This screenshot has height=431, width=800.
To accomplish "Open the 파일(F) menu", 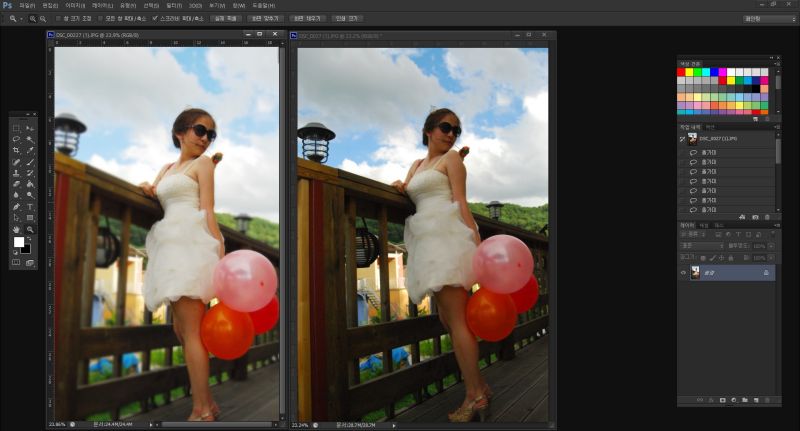I will [x=27, y=5].
